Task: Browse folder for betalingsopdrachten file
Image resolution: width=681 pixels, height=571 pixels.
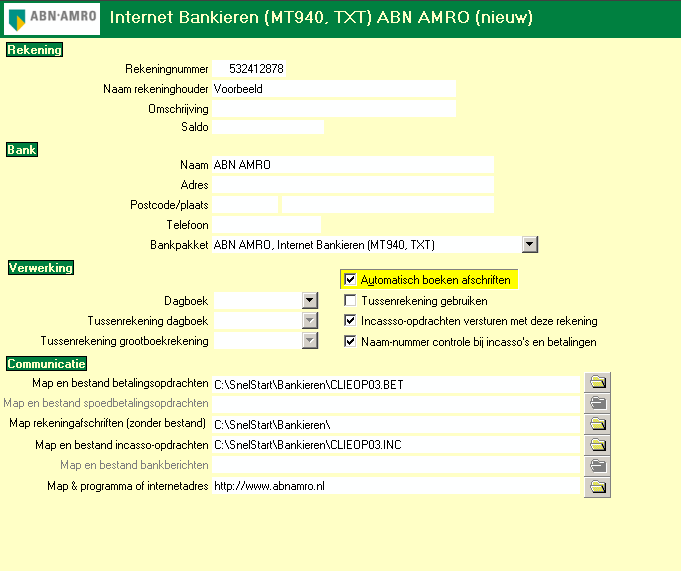Action: click(x=597, y=383)
